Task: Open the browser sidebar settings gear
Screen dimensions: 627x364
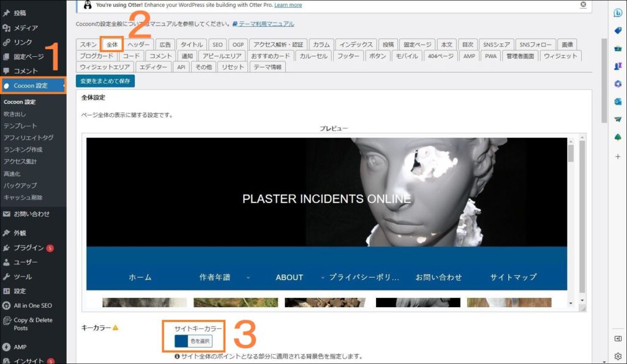Action: pos(618,356)
